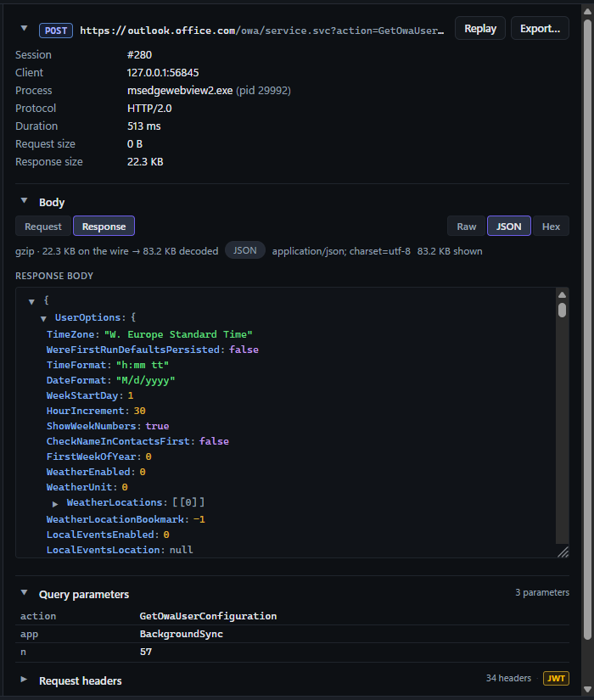Collapse the UserOptions JSON node
594x700 pixels.
(x=43, y=319)
